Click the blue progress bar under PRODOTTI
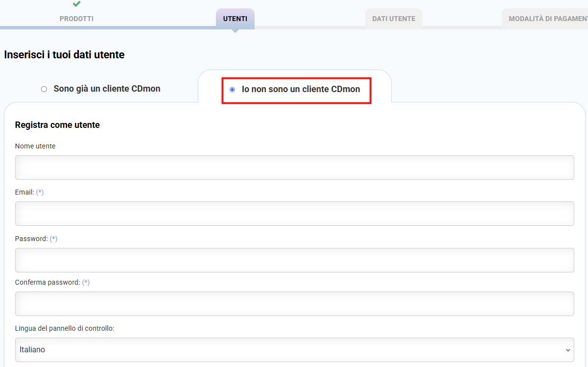Screen dimensions: 588x367 [x=108, y=27]
